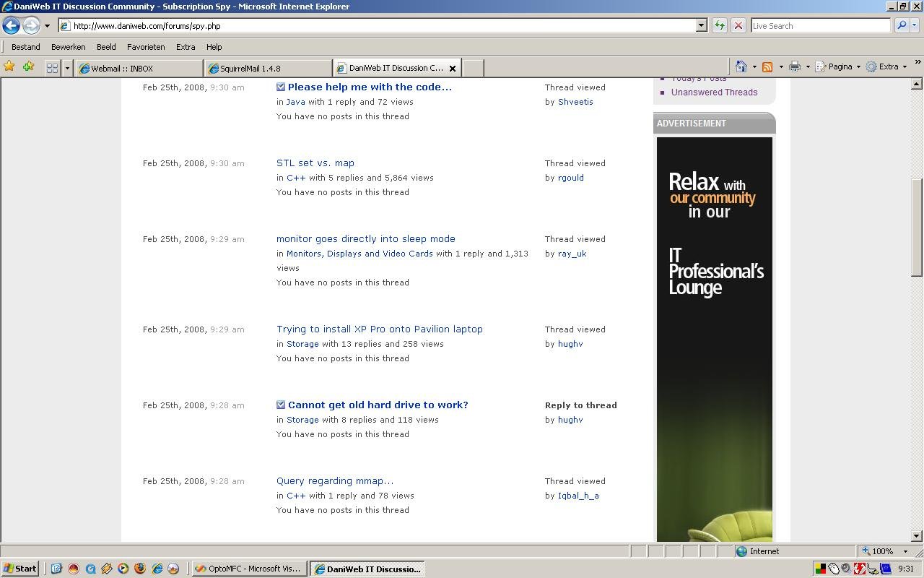Open the Quick Tabs grid icon
The image size is (924, 578).
pos(52,68)
